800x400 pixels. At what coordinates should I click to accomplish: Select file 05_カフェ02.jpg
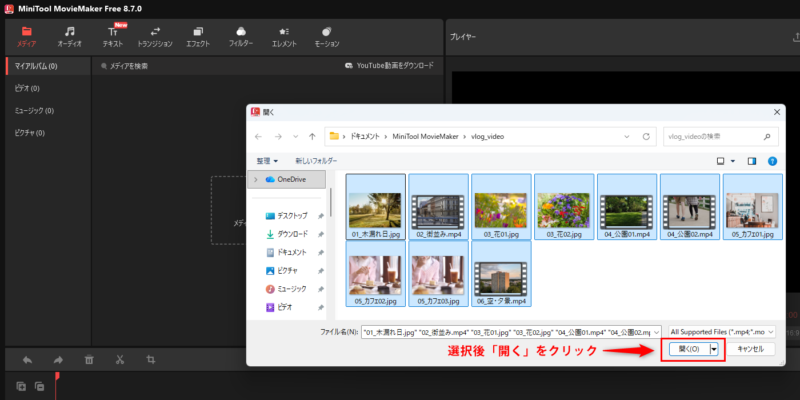[376, 273]
